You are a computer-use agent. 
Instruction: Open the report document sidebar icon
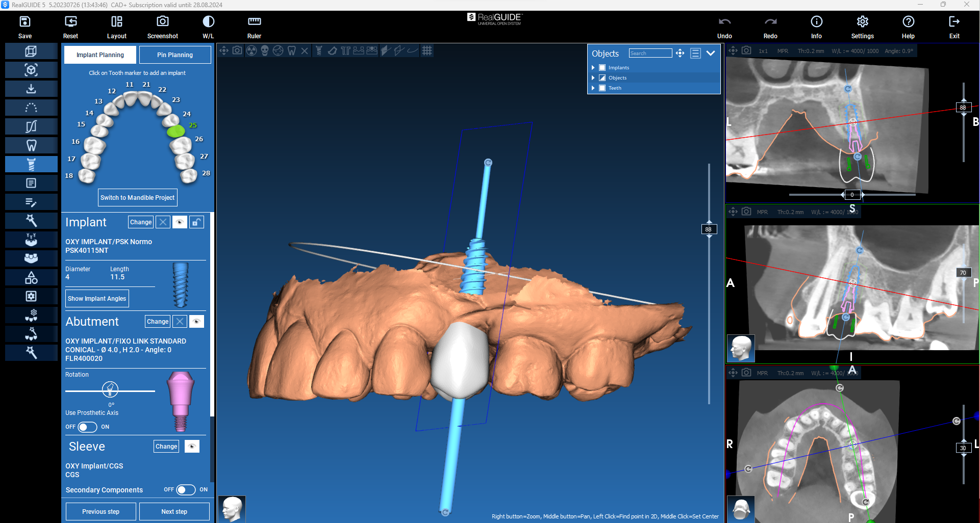coord(31,183)
